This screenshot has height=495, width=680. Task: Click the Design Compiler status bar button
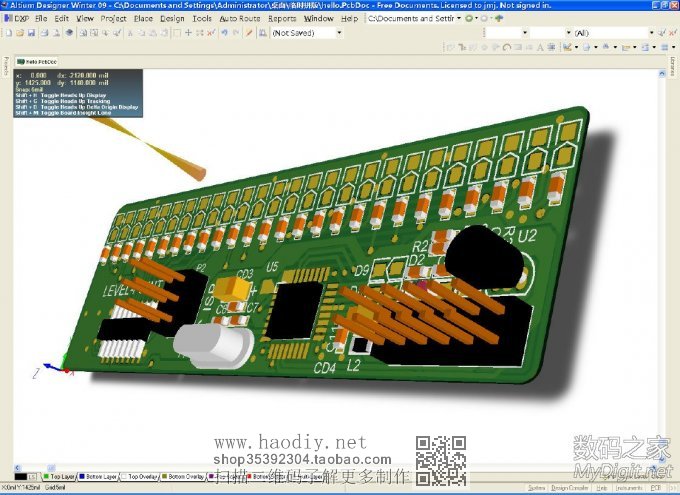571,488
